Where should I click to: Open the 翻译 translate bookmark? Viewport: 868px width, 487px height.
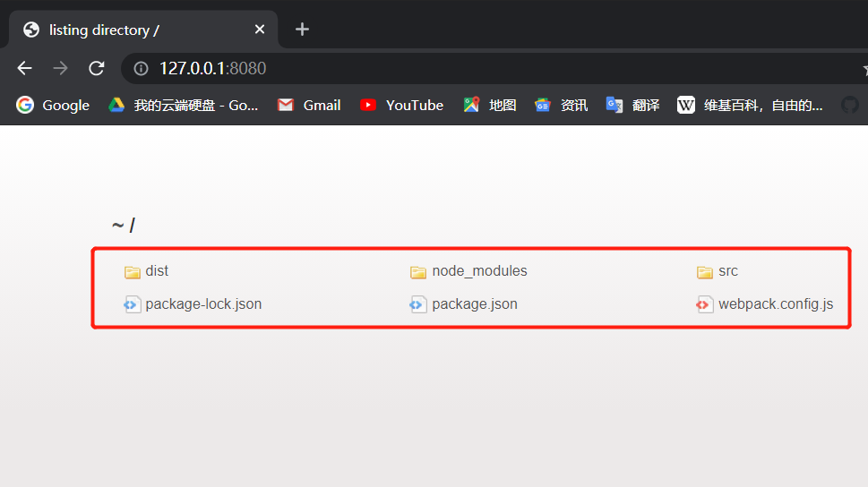pos(632,105)
